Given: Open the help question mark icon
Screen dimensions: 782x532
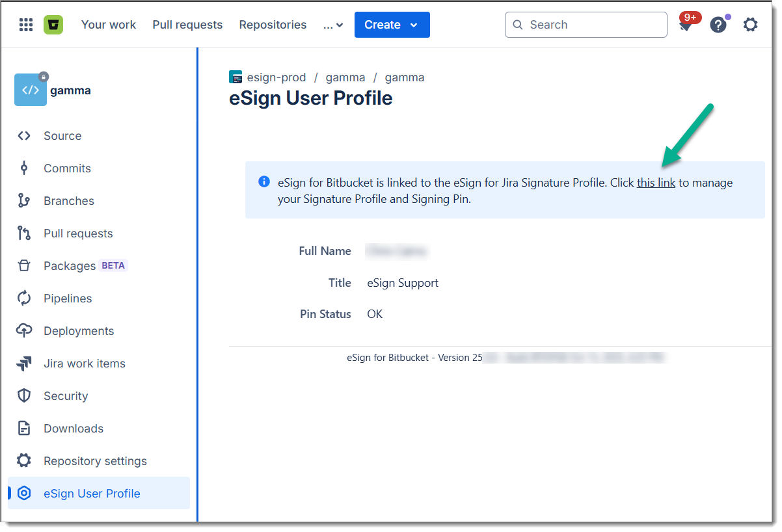Looking at the screenshot, I should (x=718, y=25).
